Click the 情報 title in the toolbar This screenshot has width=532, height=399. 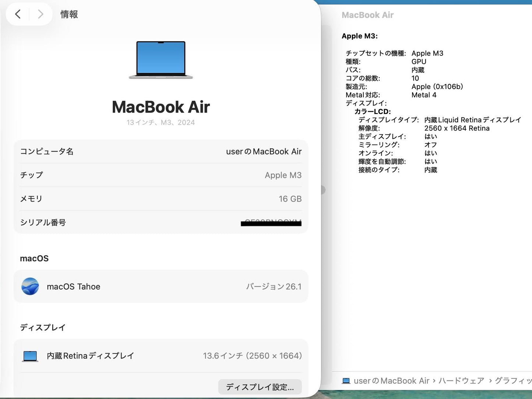(x=69, y=14)
